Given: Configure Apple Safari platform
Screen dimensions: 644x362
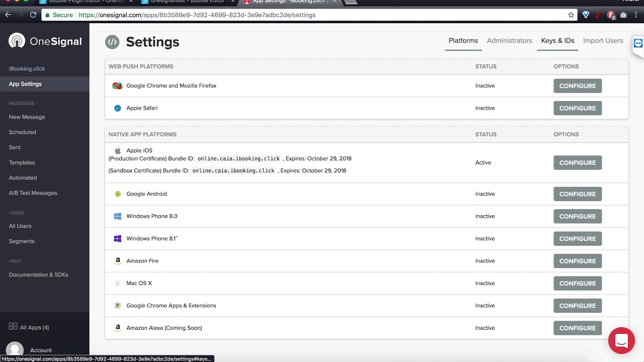Looking at the screenshot, I should click(x=578, y=108).
